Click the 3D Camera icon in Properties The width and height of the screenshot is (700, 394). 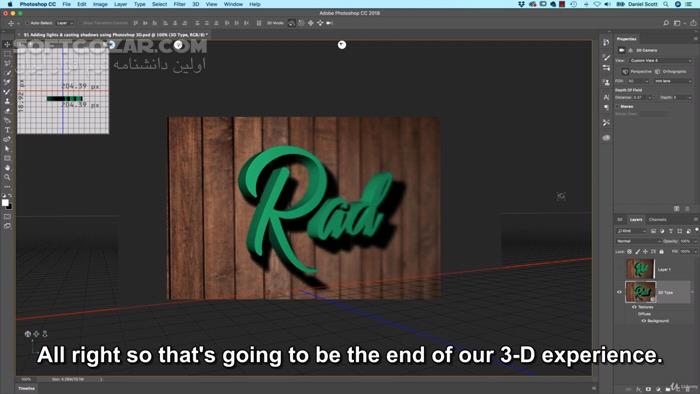(621, 50)
